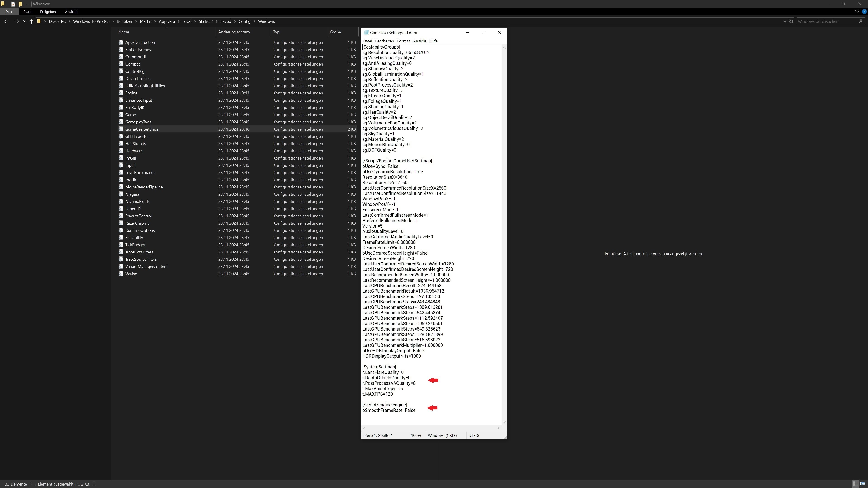
Task: Switch to the Explorer Ansicht ribbon tab
Action: coord(71,12)
